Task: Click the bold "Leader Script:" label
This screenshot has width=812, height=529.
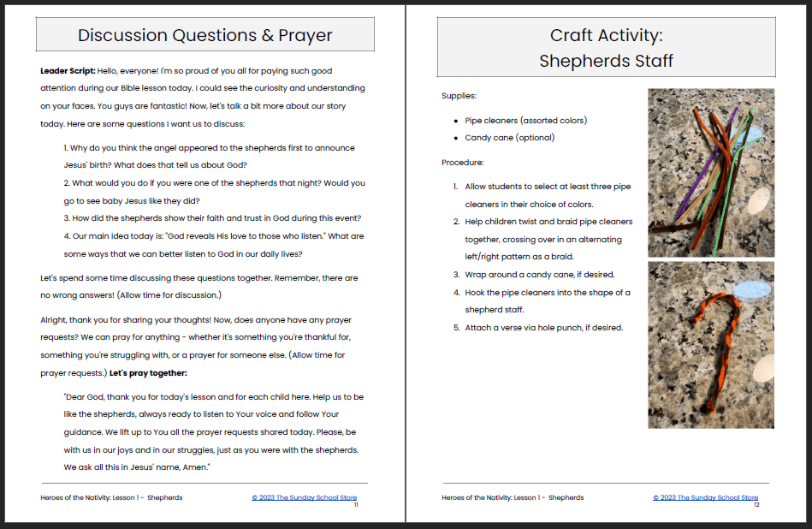Action: 68,70
